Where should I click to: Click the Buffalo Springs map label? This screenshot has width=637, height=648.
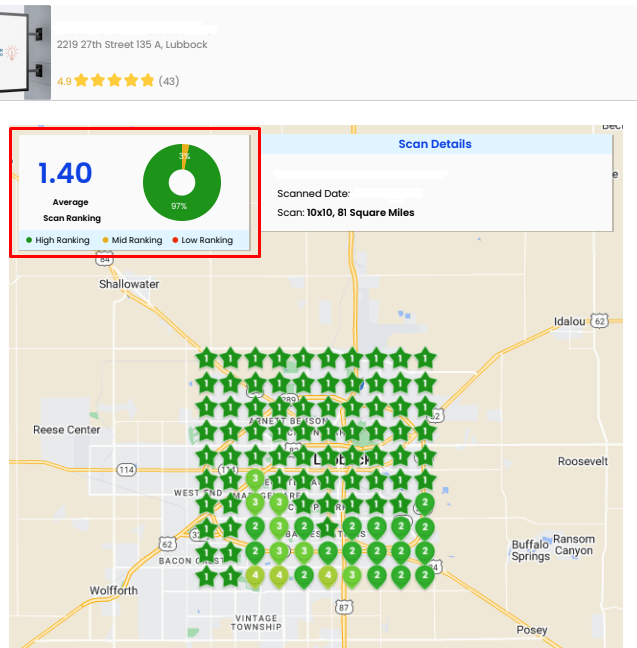tap(530, 550)
